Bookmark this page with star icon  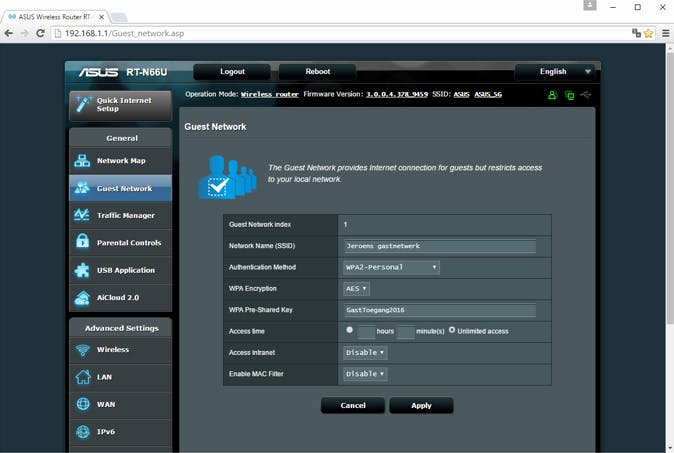click(x=649, y=33)
